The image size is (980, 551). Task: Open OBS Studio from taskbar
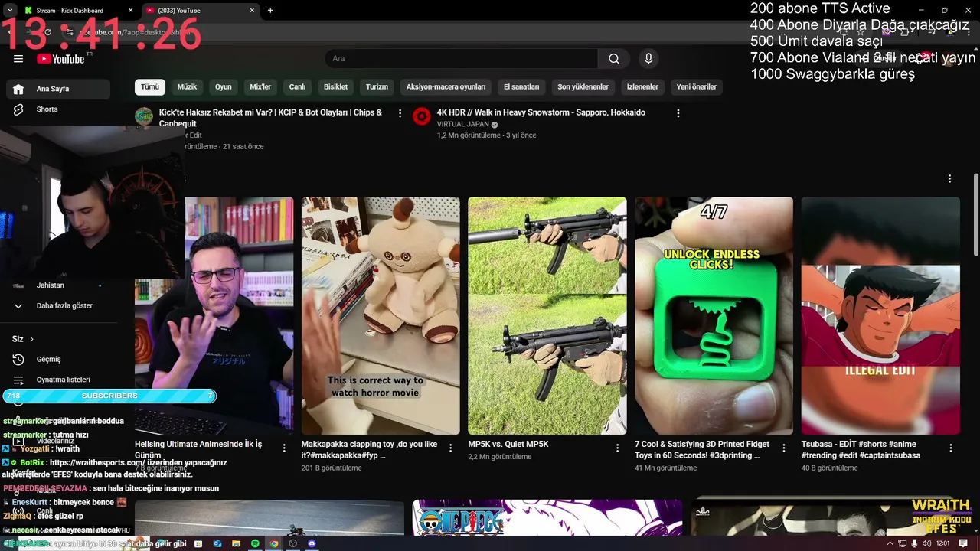tap(292, 543)
